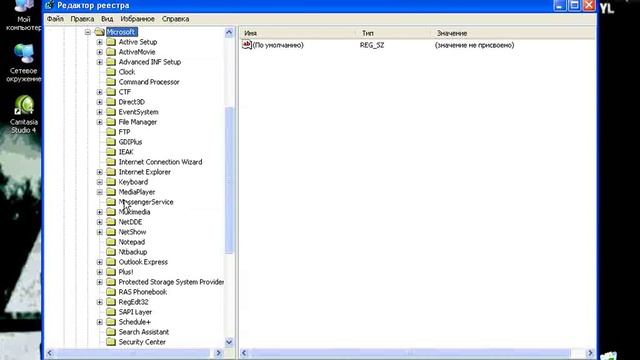Click the Notepad folder icon

coord(111,242)
